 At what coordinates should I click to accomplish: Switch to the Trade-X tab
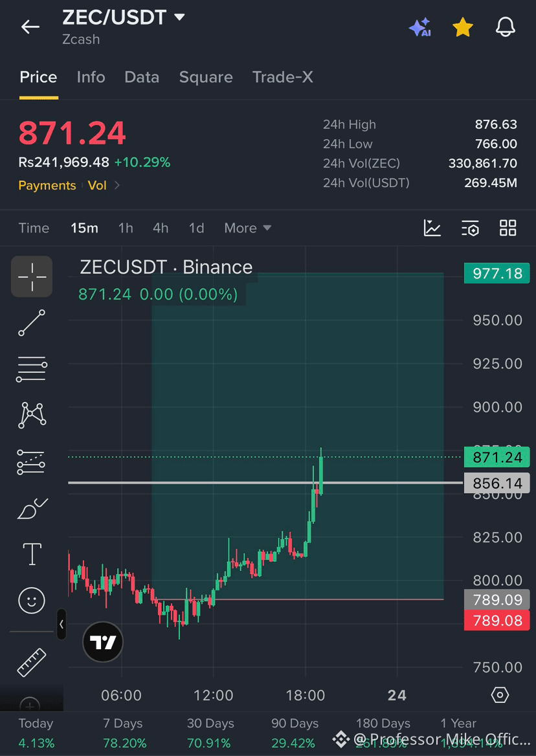point(283,77)
